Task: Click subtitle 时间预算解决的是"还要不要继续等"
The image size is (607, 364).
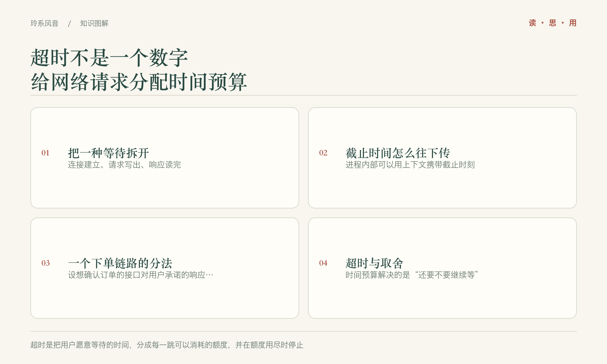Action: (x=412, y=275)
